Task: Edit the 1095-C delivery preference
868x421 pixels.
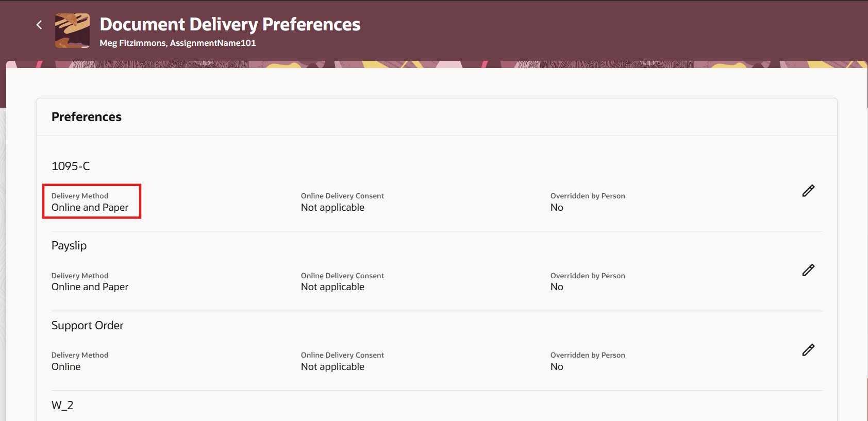Action: pyautogui.click(x=808, y=191)
